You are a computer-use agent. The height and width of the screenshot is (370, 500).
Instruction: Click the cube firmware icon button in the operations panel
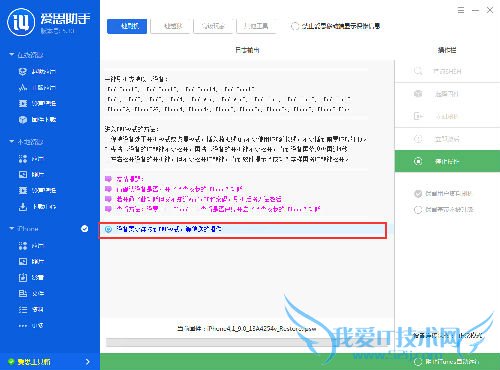[418, 94]
